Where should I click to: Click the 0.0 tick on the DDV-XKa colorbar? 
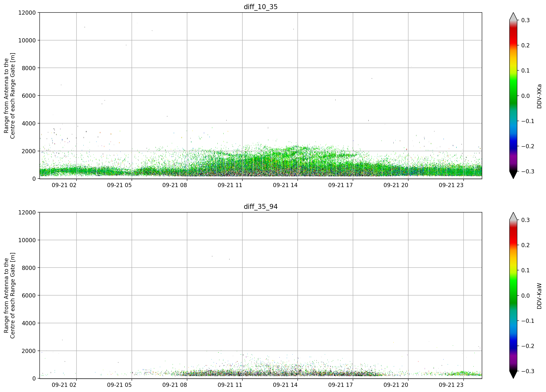[525, 96]
